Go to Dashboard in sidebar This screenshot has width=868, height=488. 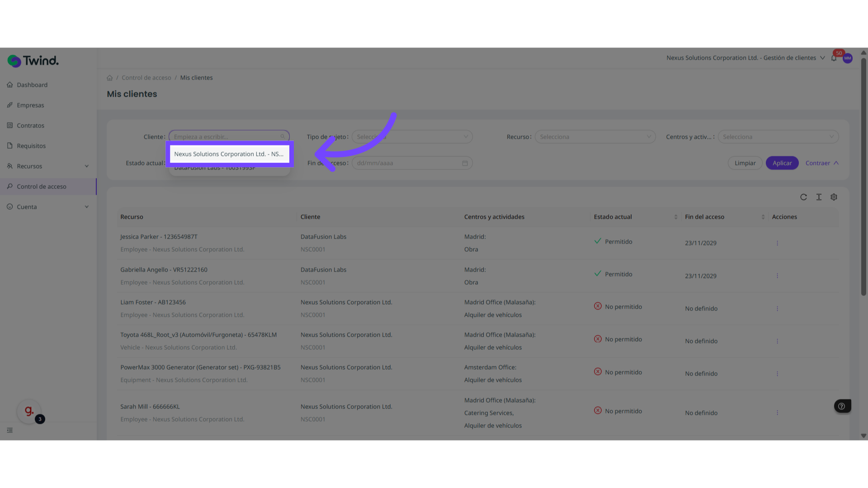pyautogui.click(x=32, y=85)
